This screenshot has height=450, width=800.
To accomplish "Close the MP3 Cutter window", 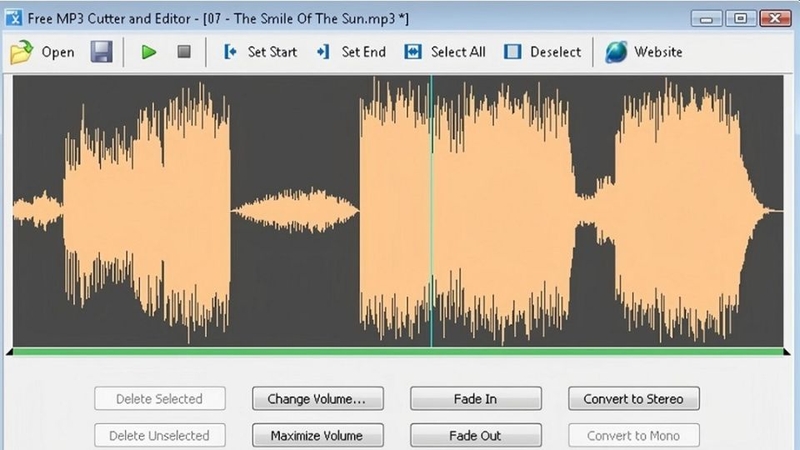I will tap(775, 18).
